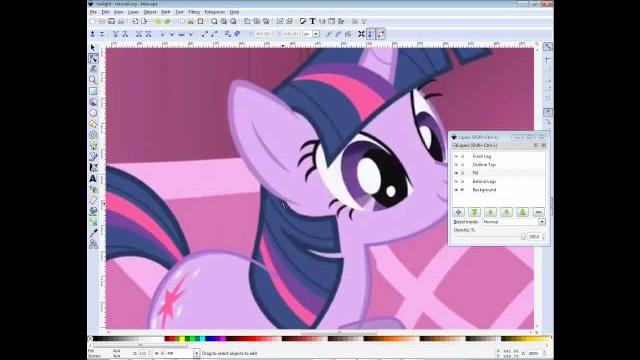Toggle lock on Behind Legs layer
The image size is (640, 360).
[x=462, y=181]
